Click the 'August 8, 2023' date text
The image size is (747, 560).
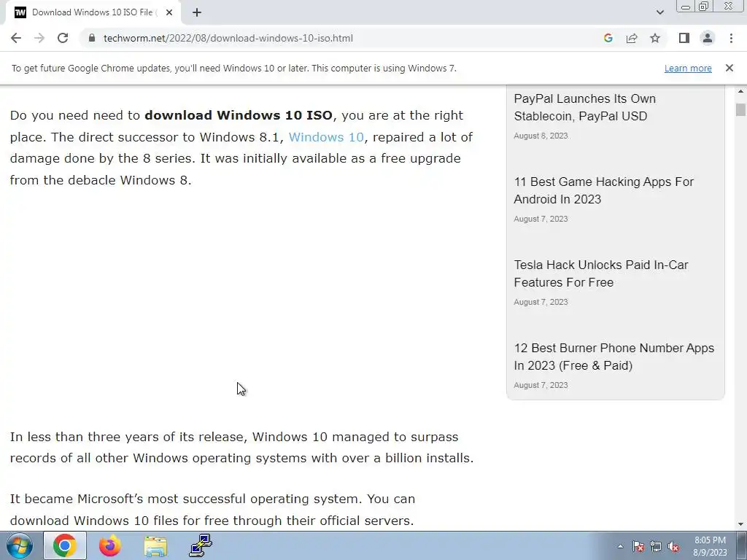541,136
